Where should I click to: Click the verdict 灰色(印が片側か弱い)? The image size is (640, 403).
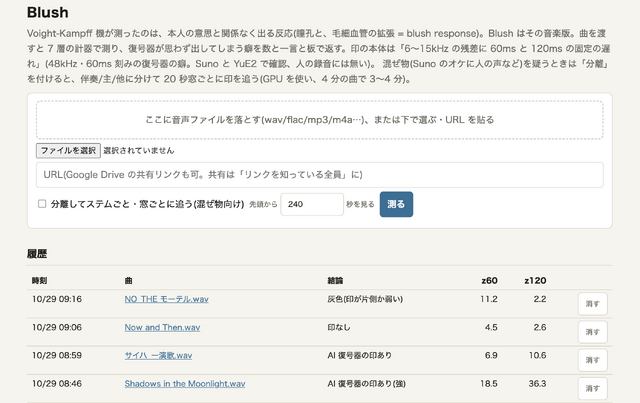pos(365,299)
